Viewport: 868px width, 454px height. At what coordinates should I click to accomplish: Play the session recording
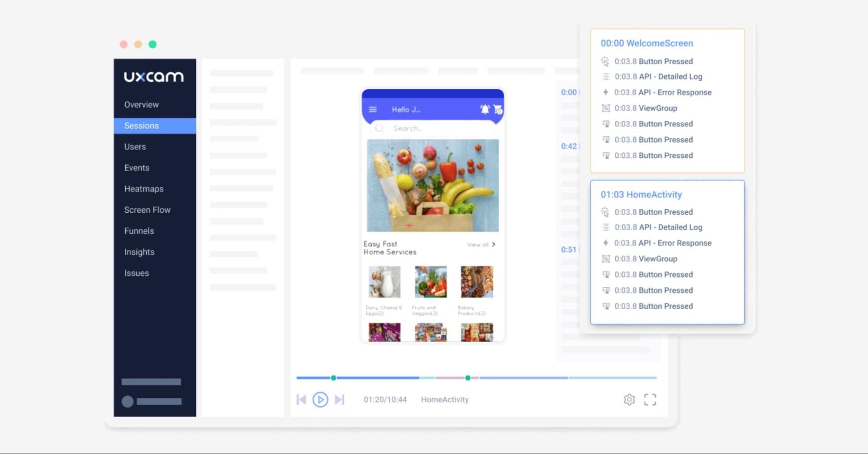click(320, 399)
